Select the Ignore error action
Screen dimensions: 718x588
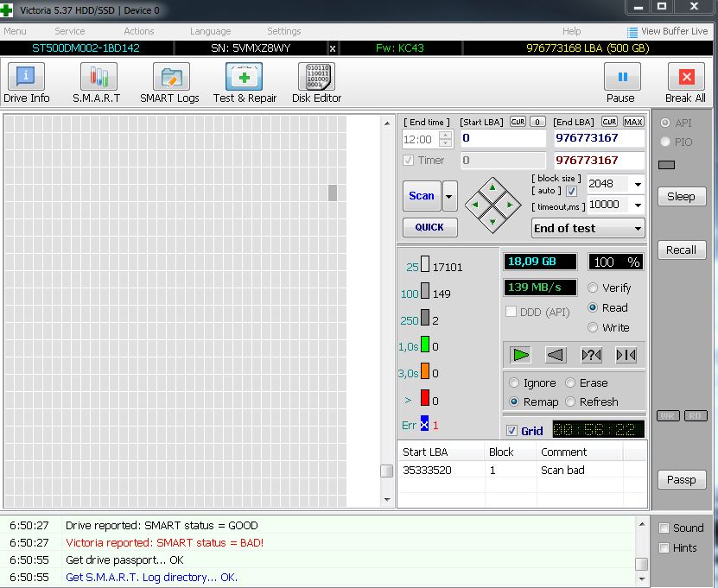click(x=514, y=383)
